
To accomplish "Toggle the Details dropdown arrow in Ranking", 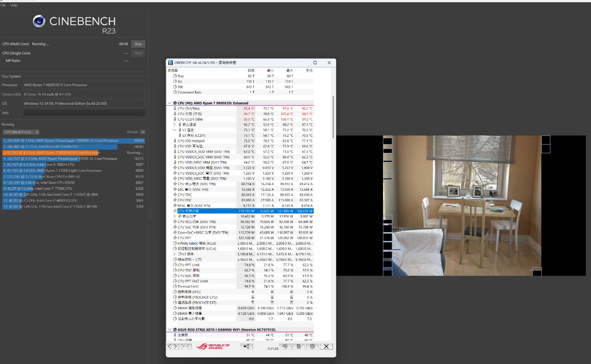I will 143,132.
